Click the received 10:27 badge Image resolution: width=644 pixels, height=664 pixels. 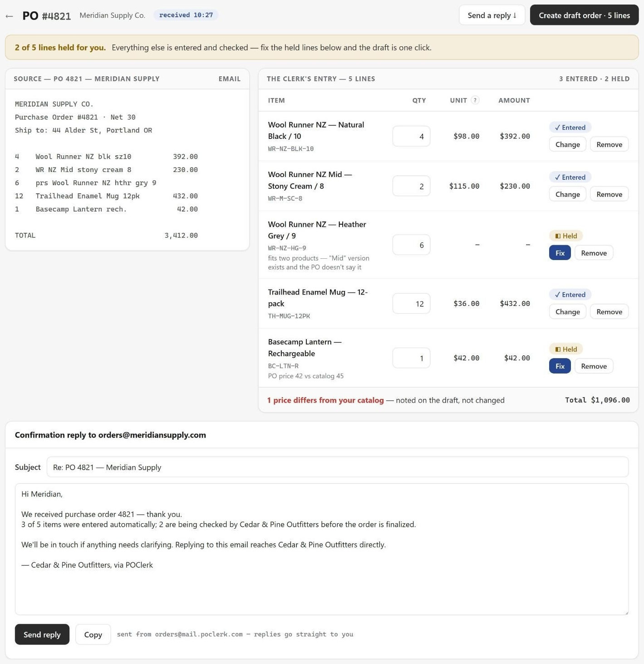[x=186, y=15]
